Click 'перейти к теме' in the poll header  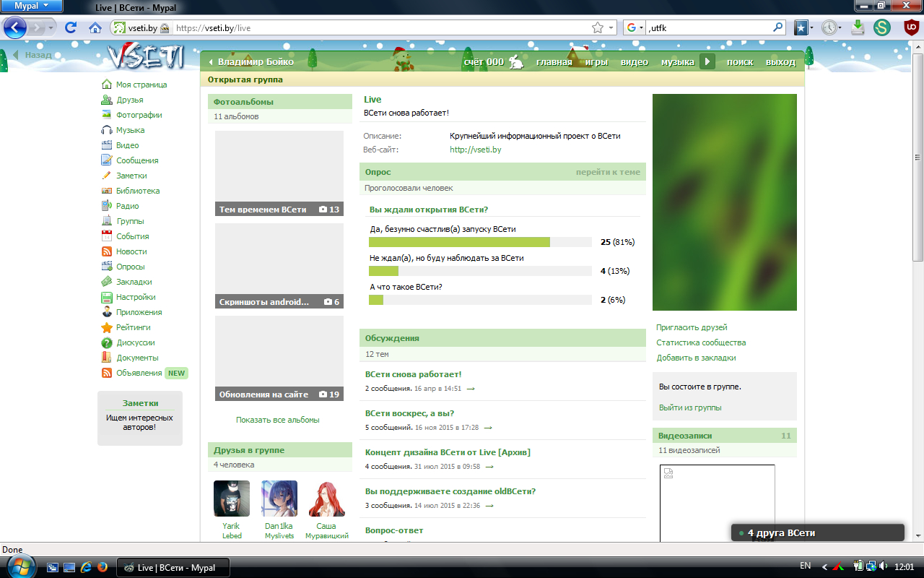click(608, 172)
